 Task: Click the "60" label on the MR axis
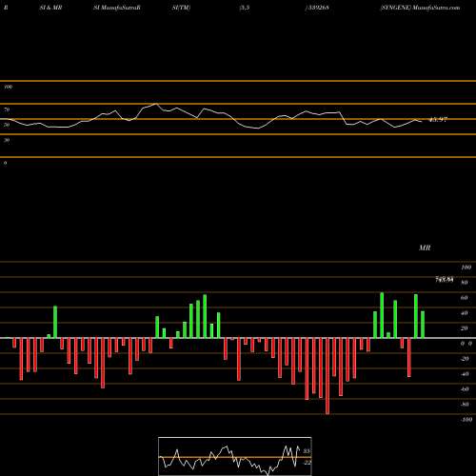[465, 298]
